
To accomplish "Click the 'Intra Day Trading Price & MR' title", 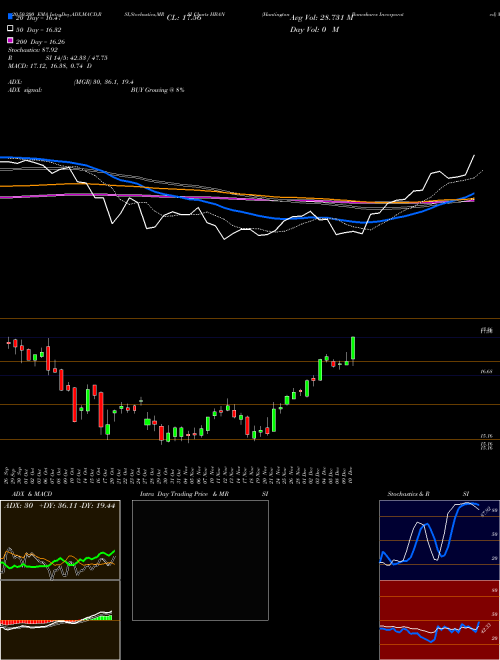I will [x=184, y=494].
